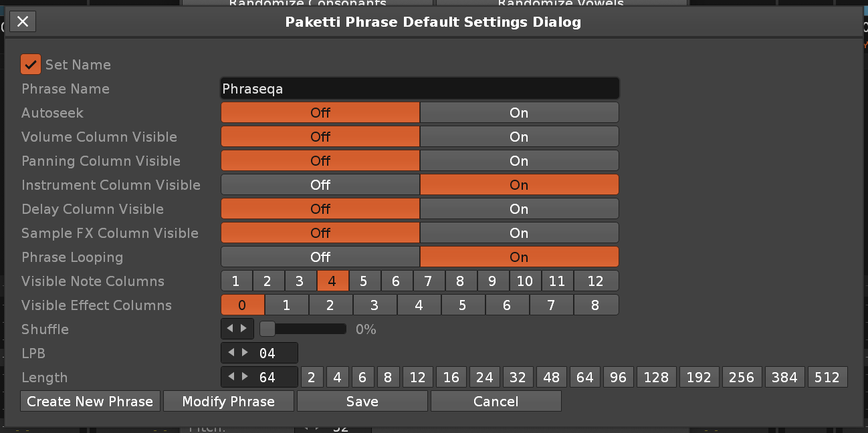This screenshot has height=433, width=868.
Task: Set phrase length preset to 16
Action: (451, 378)
